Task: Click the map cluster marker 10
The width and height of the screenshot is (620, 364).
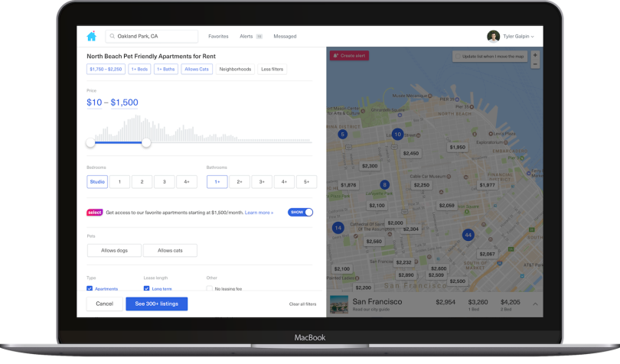Action: [397, 135]
